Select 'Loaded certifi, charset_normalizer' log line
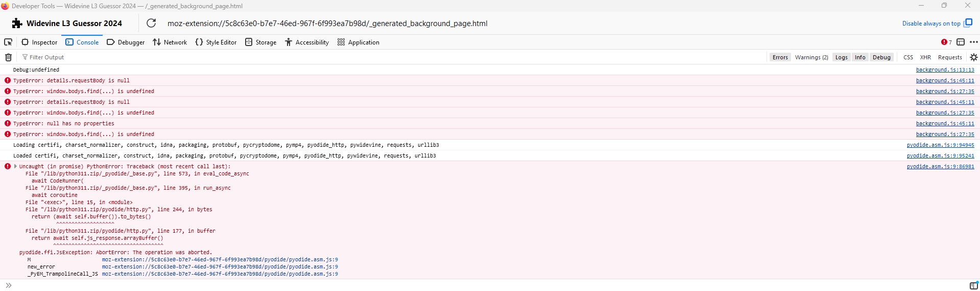The width and height of the screenshot is (980, 291). [x=224, y=155]
